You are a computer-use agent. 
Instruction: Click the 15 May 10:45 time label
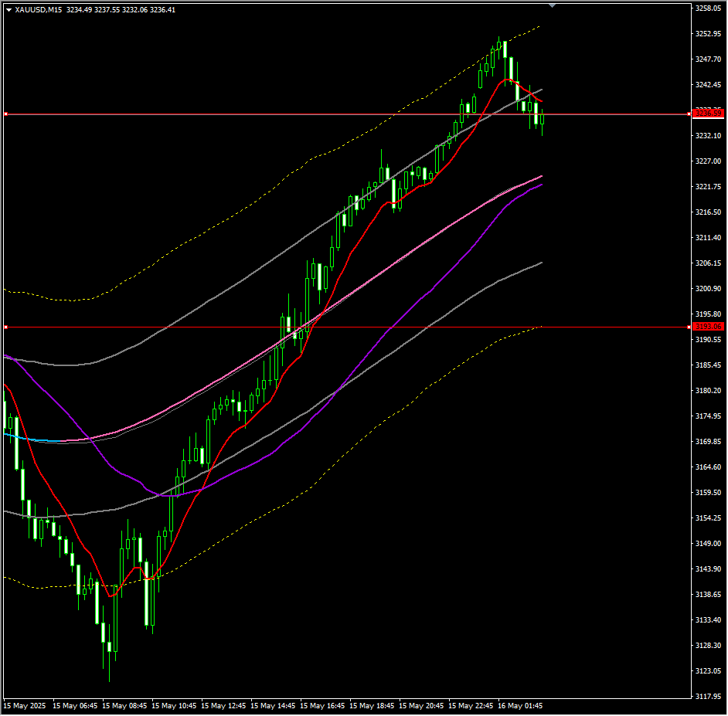pyautogui.click(x=174, y=706)
